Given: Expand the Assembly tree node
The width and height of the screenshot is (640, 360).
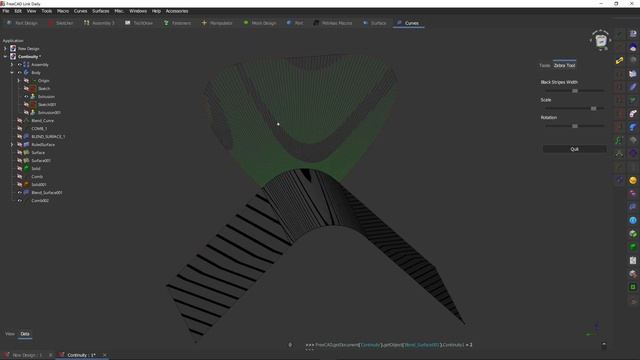Looking at the screenshot, I should coord(12,64).
